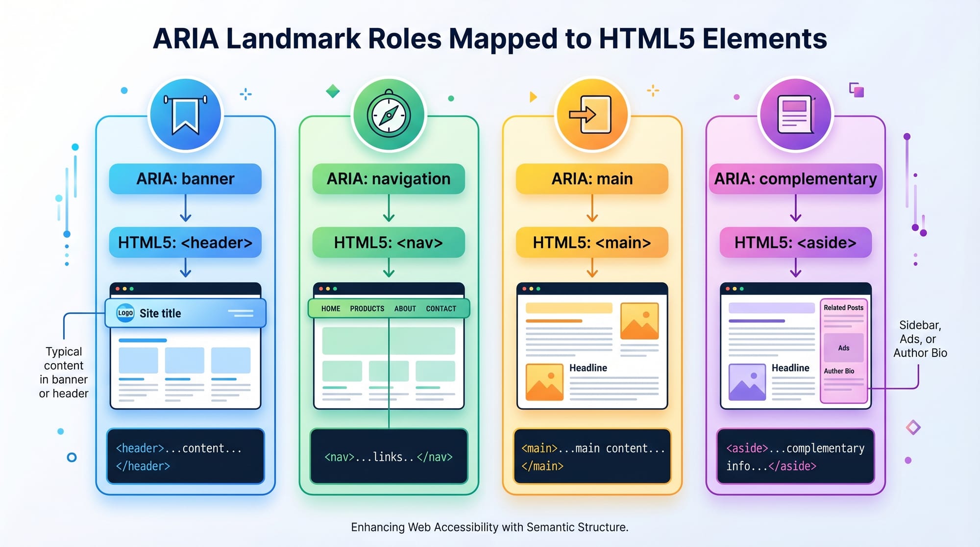Image resolution: width=980 pixels, height=547 pixels.
Task: Click the HTML5: <aside> pill
Action: (x=795, y=243)
